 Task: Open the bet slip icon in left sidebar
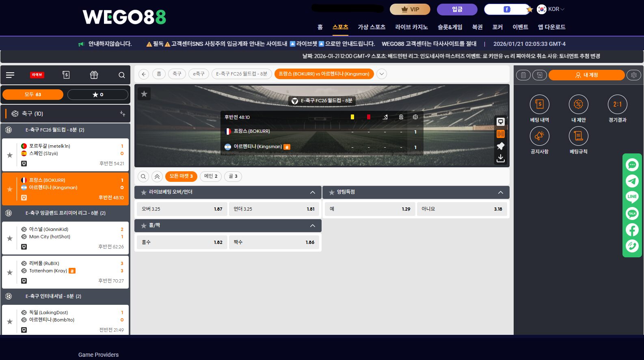coord(66,75)
